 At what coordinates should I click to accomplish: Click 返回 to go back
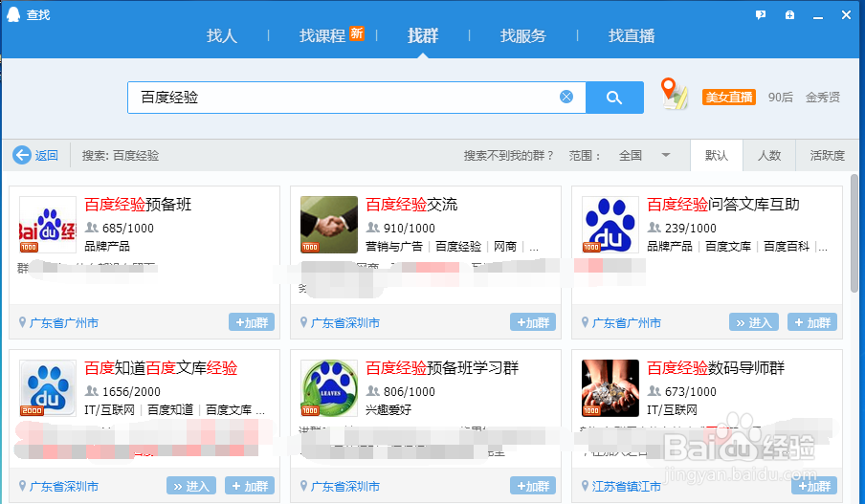pyautogui.click(x=46, y=156)
